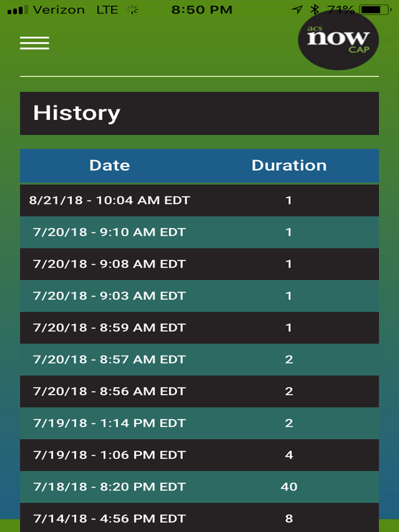Open the 7/19/18 1:14 PM entry
The image size is (399, 532).
click(110, 423)
